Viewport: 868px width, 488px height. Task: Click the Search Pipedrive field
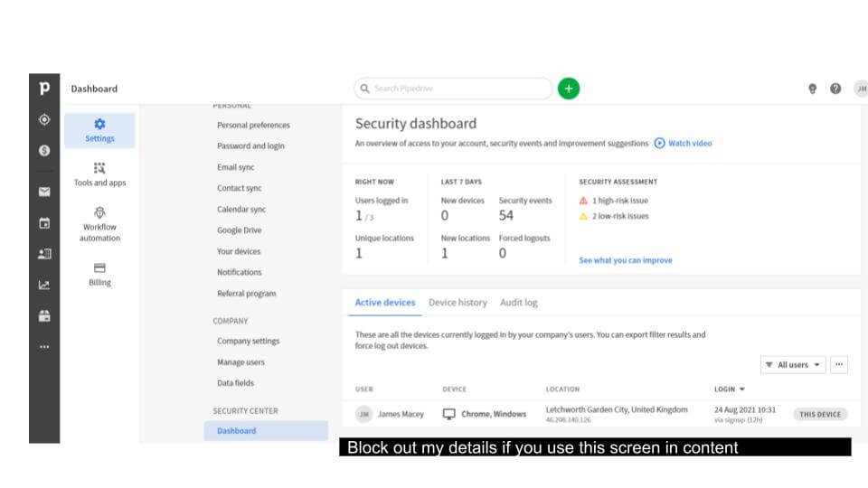coord(453,89)
